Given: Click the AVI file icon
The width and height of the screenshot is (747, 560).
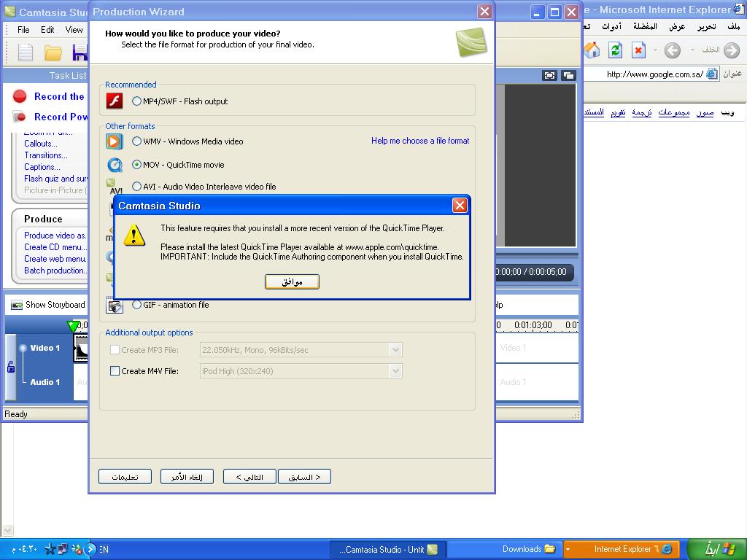Looking at the screenshot, I should click(115, 187).
